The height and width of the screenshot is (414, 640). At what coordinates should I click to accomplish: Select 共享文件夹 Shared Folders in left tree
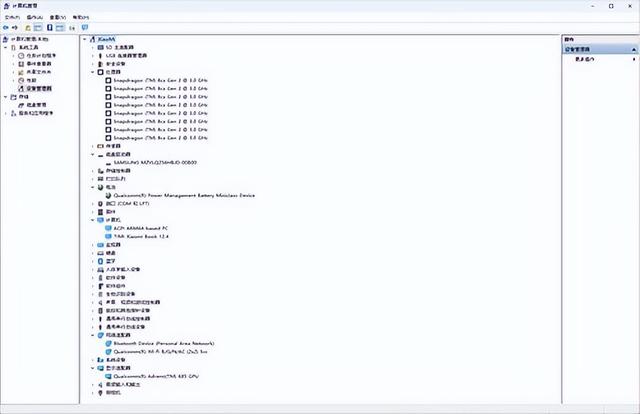click(x=39, y=72)
